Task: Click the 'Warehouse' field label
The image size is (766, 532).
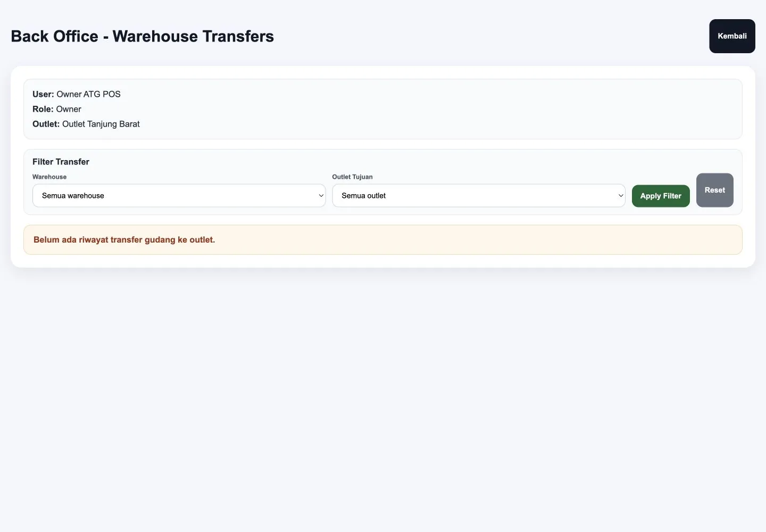Action: pyautogui.click(x=49, y=177)
